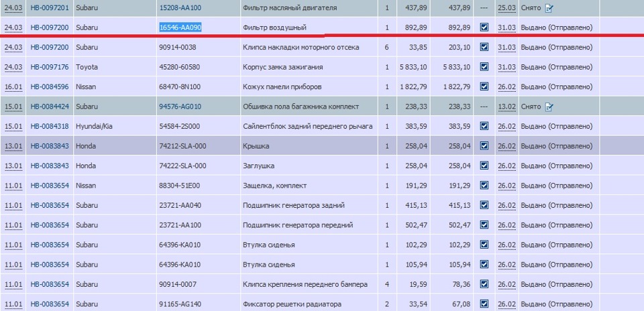Open order HB-0084318 link
Screen dimensions: 644x311
(x=50, y=126)
